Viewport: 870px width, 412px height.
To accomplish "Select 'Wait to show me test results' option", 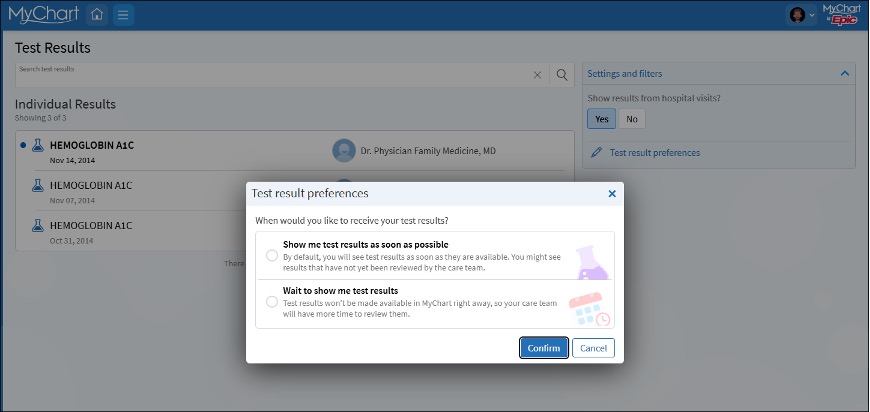I will point(272,301).
